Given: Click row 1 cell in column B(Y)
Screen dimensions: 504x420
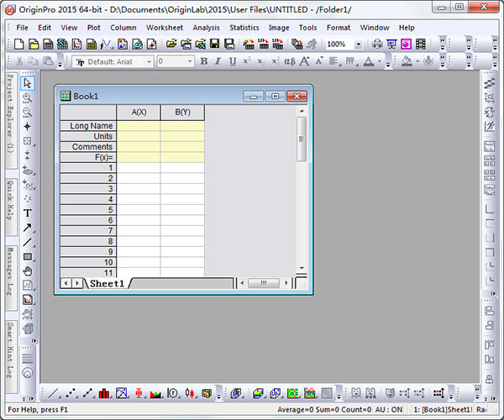Looking at the screenshot, I should tap(182, 168).
